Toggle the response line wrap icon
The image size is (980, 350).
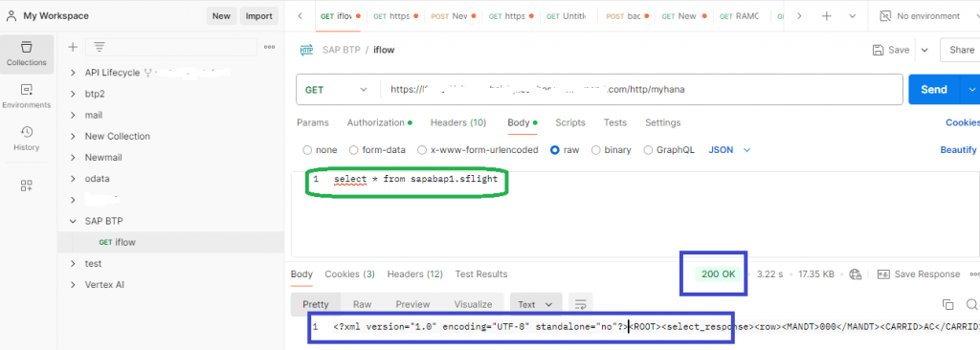581,304
